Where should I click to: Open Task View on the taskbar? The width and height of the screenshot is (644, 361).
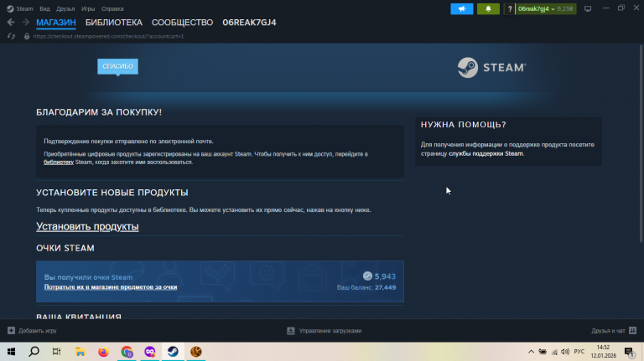pos(57,352)
